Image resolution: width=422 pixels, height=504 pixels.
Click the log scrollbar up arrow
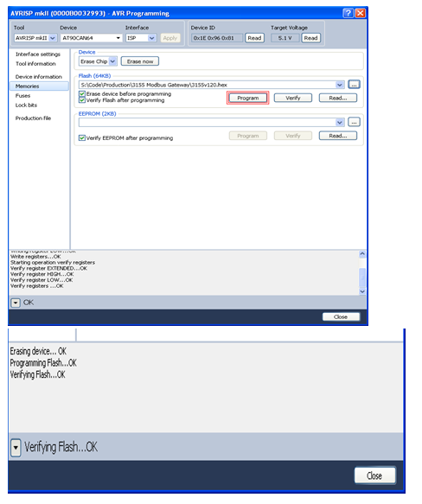(362, 254)
